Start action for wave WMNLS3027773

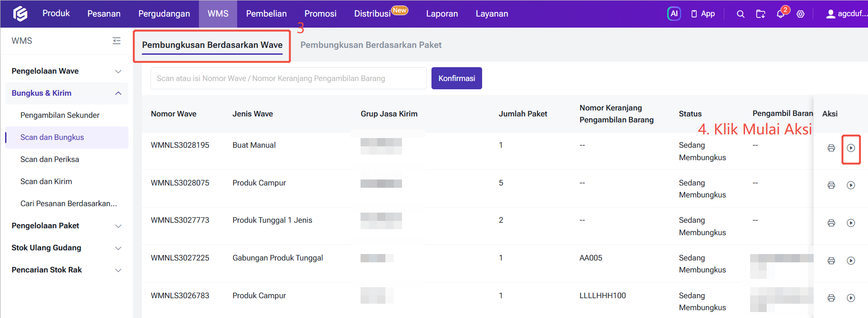coord(851,223)
